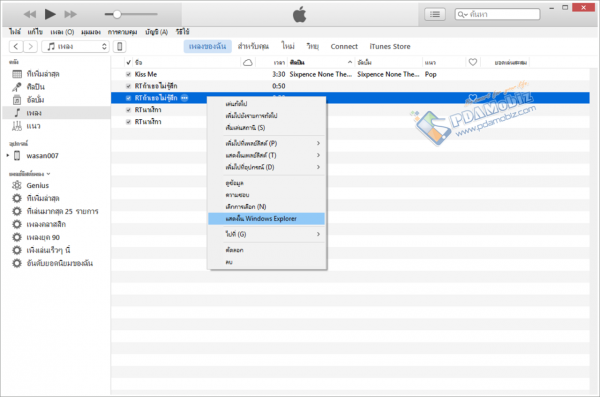Open the บัญชี (A) account menu
The width and height of the screenshot is (600, 397).
(157, 32)
